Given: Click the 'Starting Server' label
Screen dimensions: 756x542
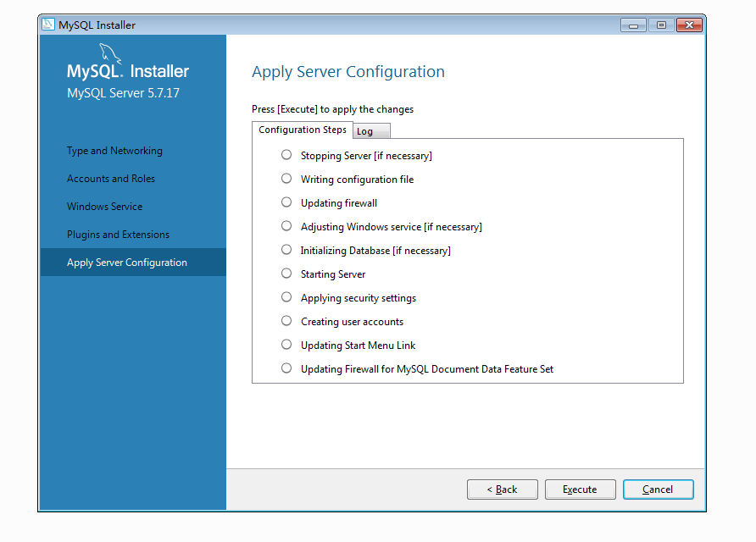Looking at the screenshot, I should (x=333, y=274).
